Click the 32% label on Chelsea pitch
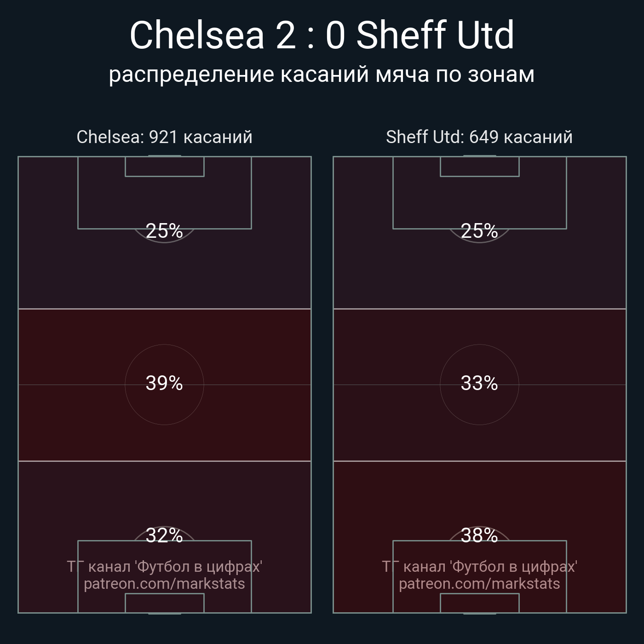 (x=164, y=535)
